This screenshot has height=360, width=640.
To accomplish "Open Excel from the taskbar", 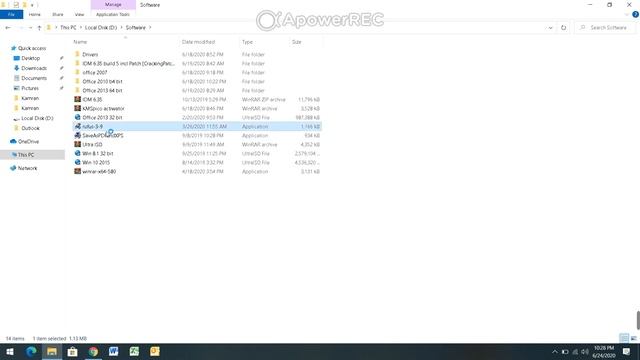I will click(x=134, y=351).
